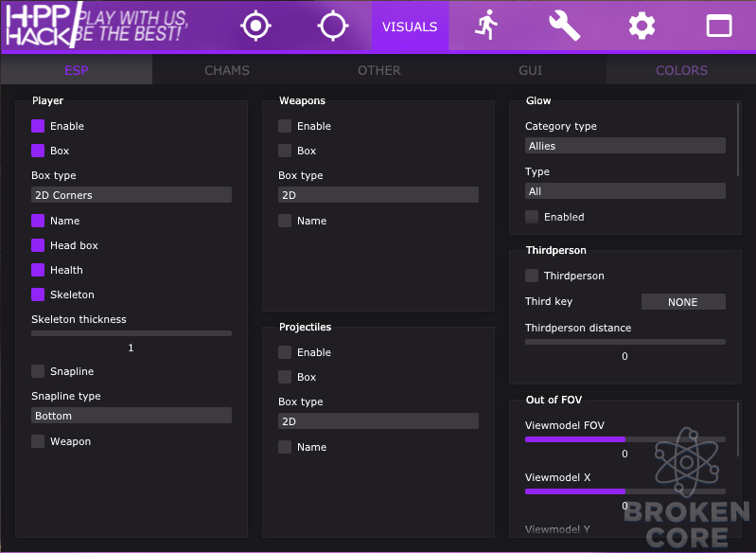This screenshot has width=756, height=553.
Task: Enable the Thirdperson checkbox
Action: coord(532,276)
